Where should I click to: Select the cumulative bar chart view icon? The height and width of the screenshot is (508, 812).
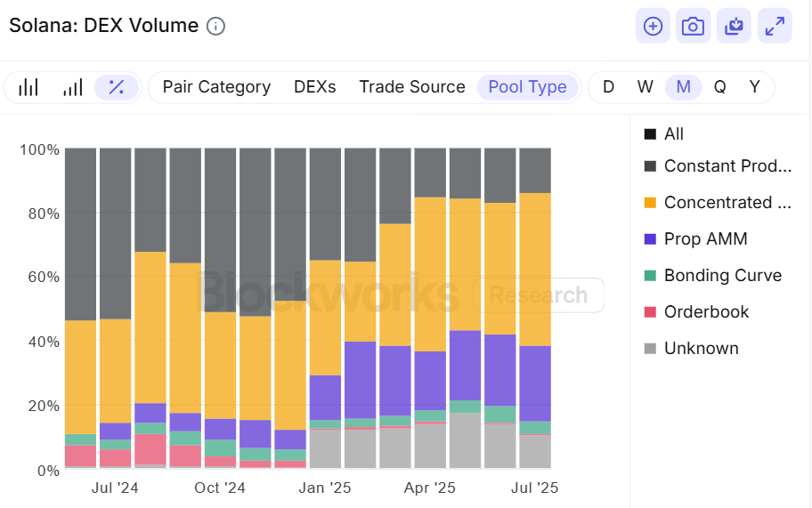[72, 87]
